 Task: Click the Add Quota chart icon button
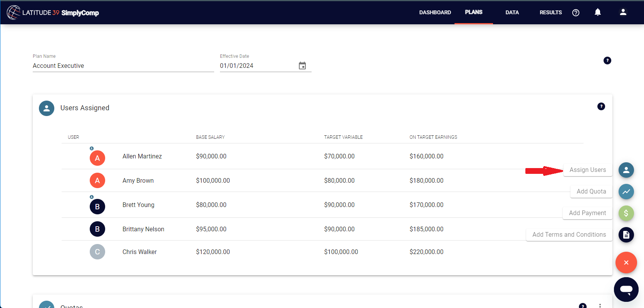(626, 192)
